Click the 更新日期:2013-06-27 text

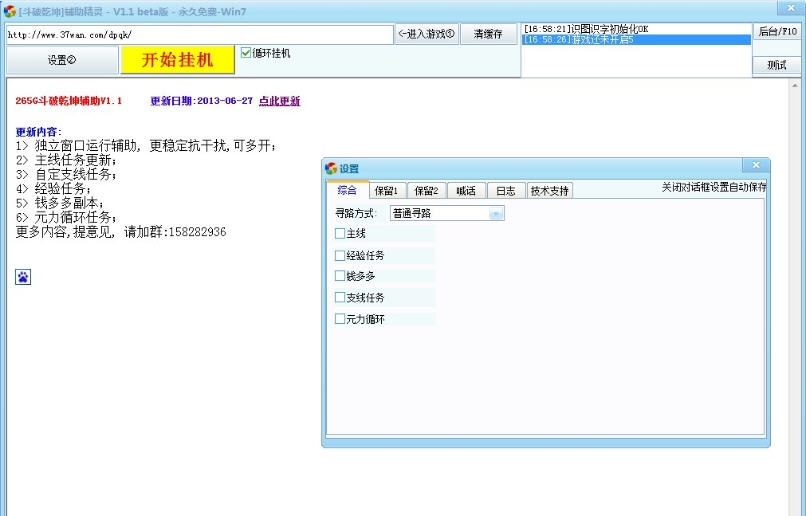[x=202, y=101]
